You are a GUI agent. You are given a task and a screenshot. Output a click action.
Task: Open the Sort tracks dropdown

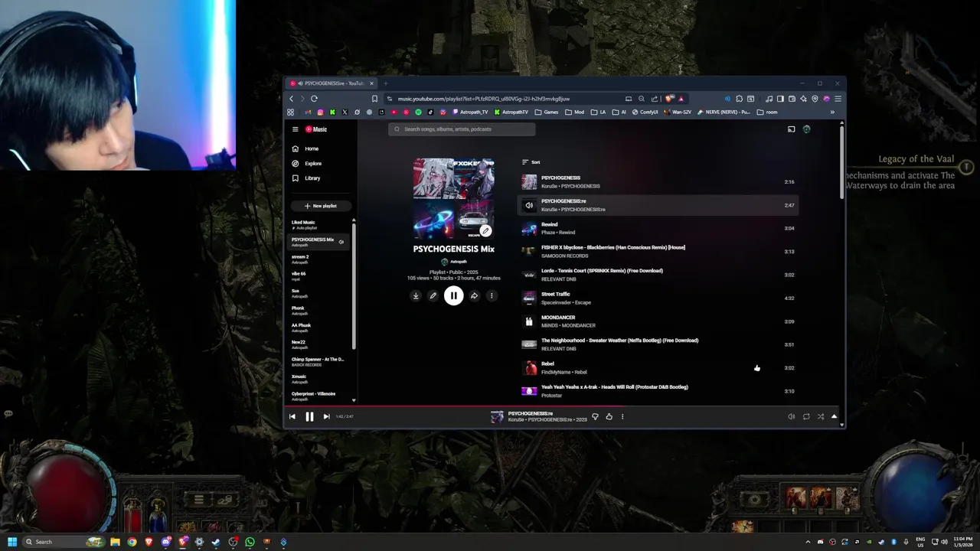coord(531,162)
